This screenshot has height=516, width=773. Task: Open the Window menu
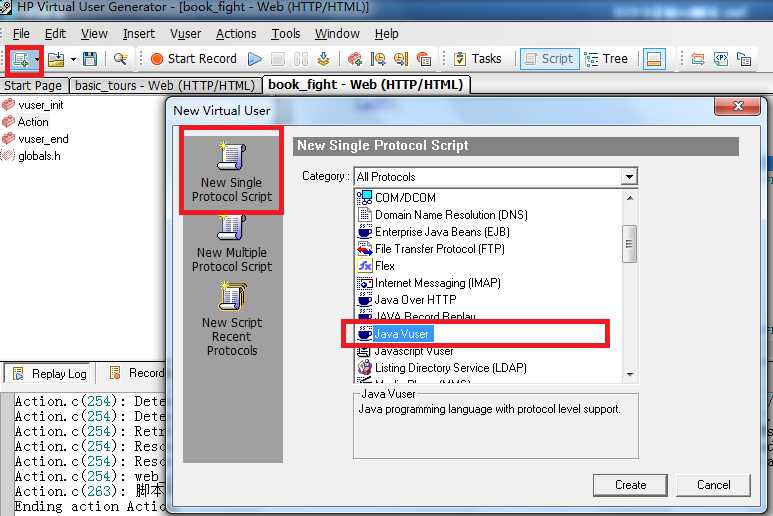tap(337, 34)
